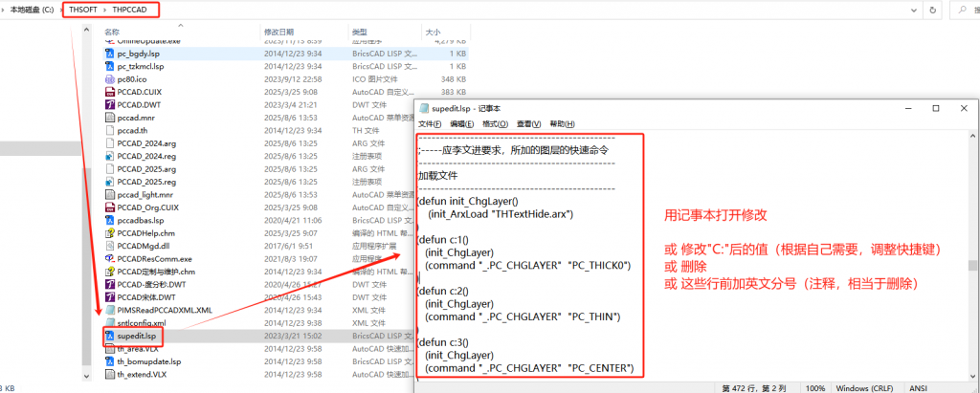980x393 pixels.
Task: Open Notepad 格式(O) menu
Action: coord(495,123)
